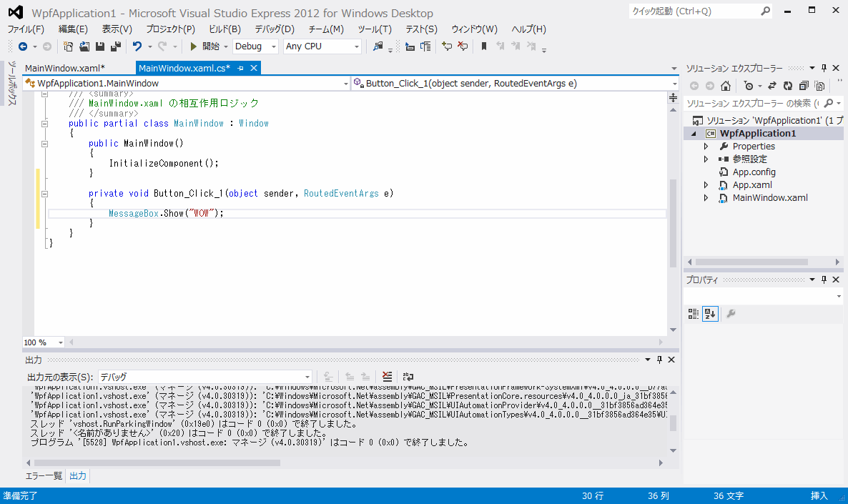Collapse the MainWindow class outline region
Viewport: 848px width, 504px height.
coord(45,124)
